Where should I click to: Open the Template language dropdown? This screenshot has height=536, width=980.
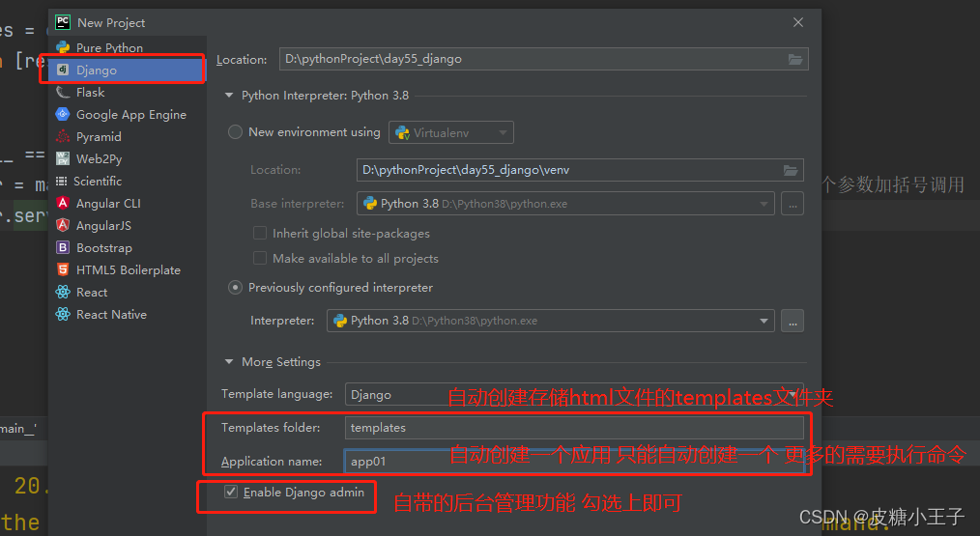pyautogui.click(x=574, y=394)
